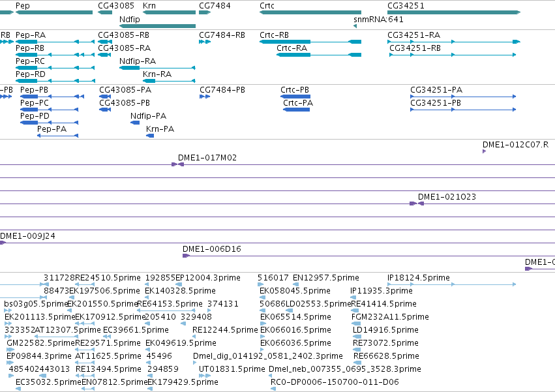The width and height of the screenshot is (555, 392).
Task: Click EST label EK065514.5prime
Action: coord(295,317)
